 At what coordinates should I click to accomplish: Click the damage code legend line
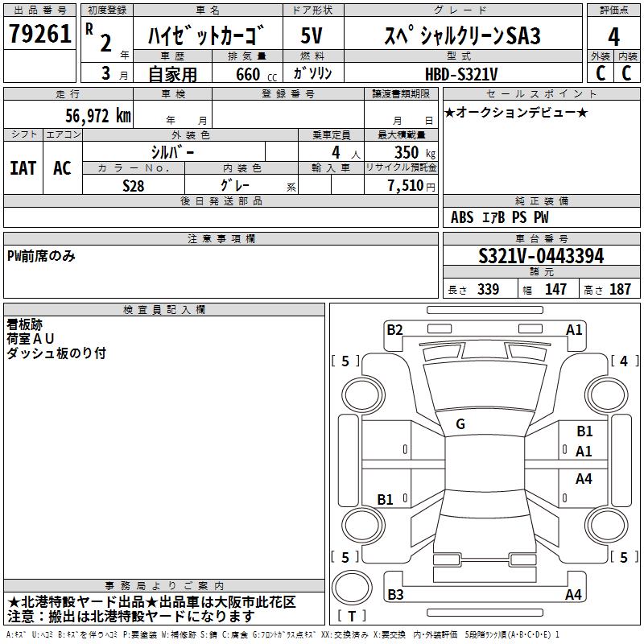tap(283, 635)
